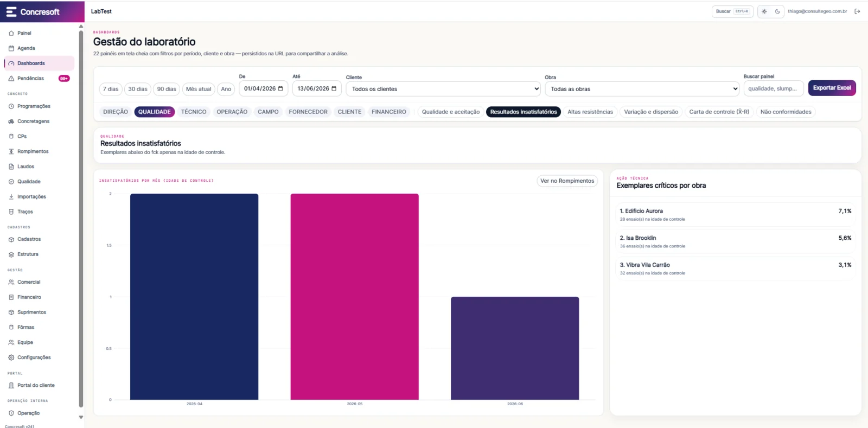Click the 2026-04 navy bar
The height and width of the screenshot is (428, 868).
click(194, 297)
